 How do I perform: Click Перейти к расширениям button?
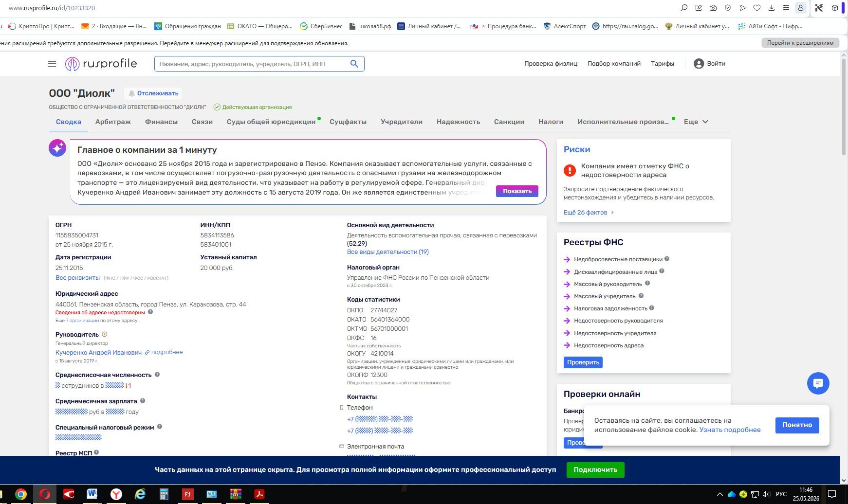(800, 43)
